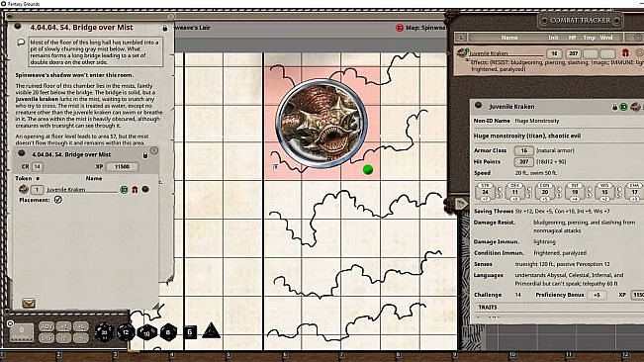Click the Combat Tracker title

pyautogui.click(x=580, y=20)
